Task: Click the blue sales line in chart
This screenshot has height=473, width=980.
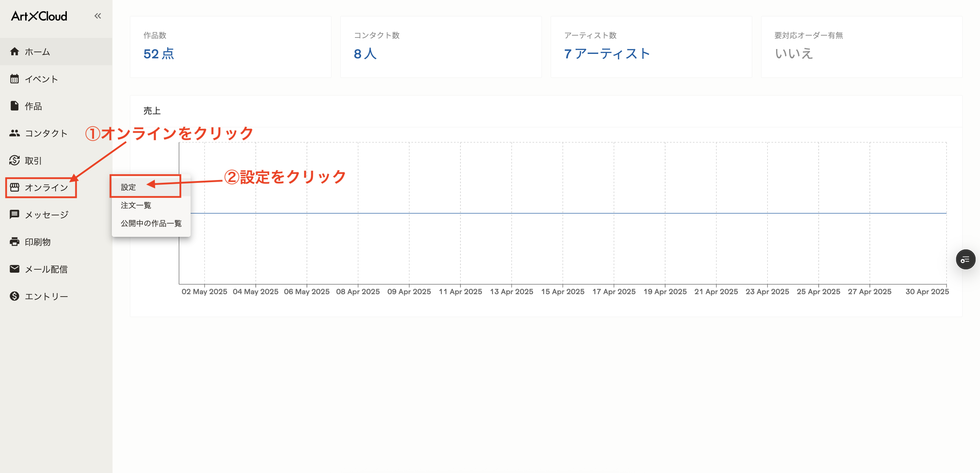Action: pos(568,213)
